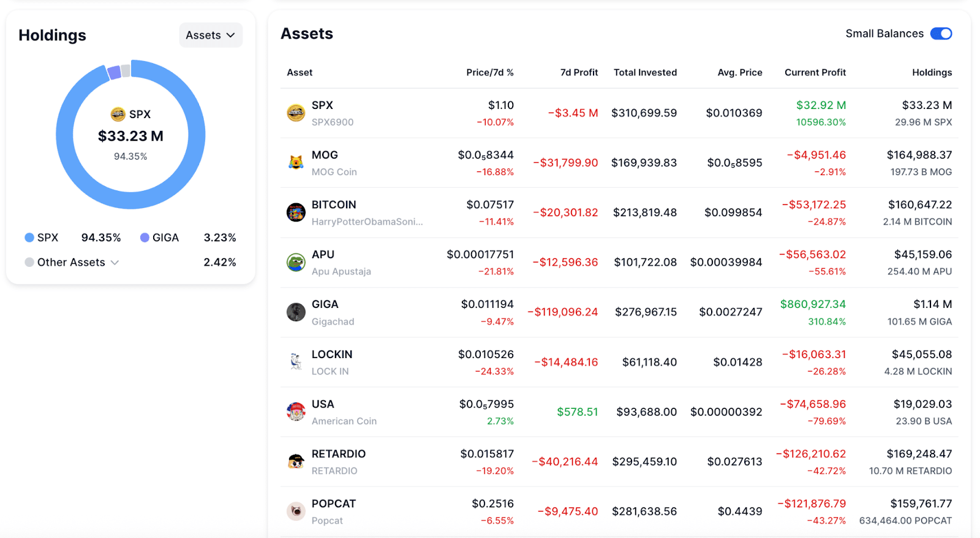Sort by the 7d Profit column
Screen dimensions: 980x538
click(579, 72)
